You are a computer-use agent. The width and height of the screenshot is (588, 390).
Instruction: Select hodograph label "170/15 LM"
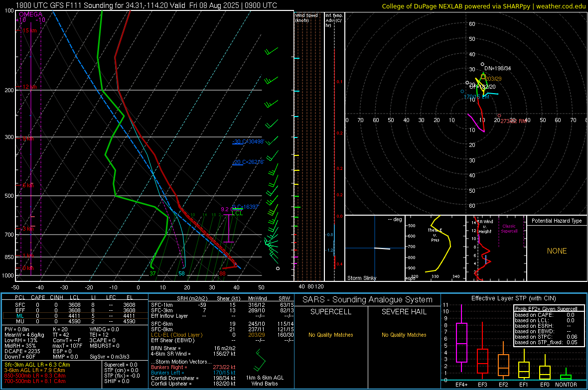pyautogui.click(x=476, y=97)
